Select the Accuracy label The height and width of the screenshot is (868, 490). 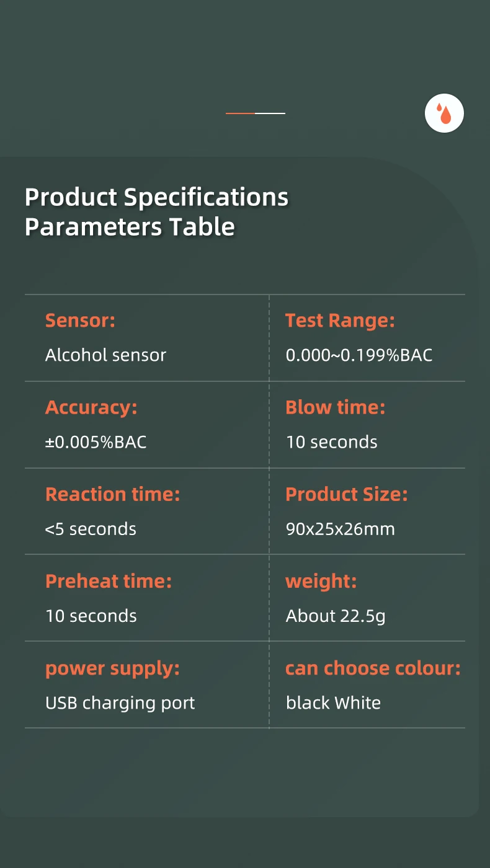click(91, 407)
